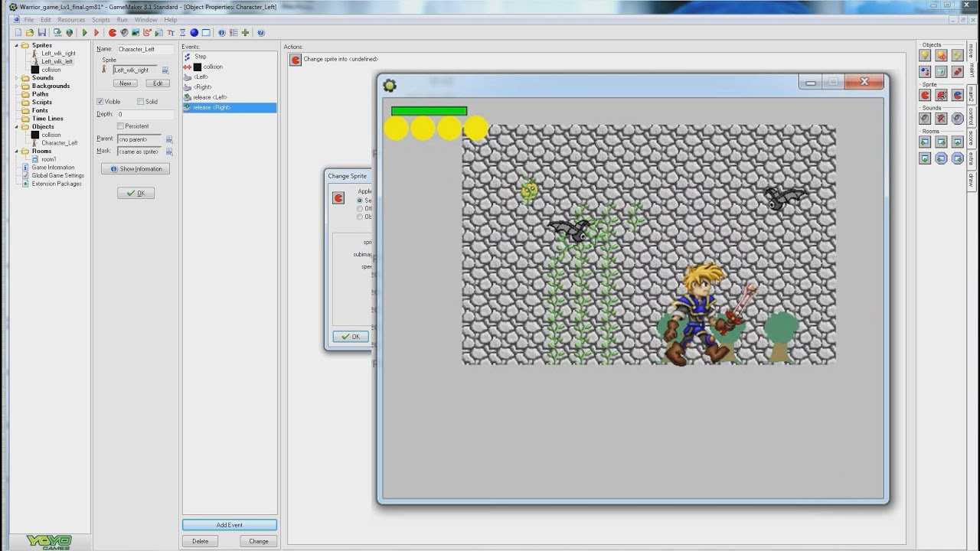Open the Window menu

(145, 20)
